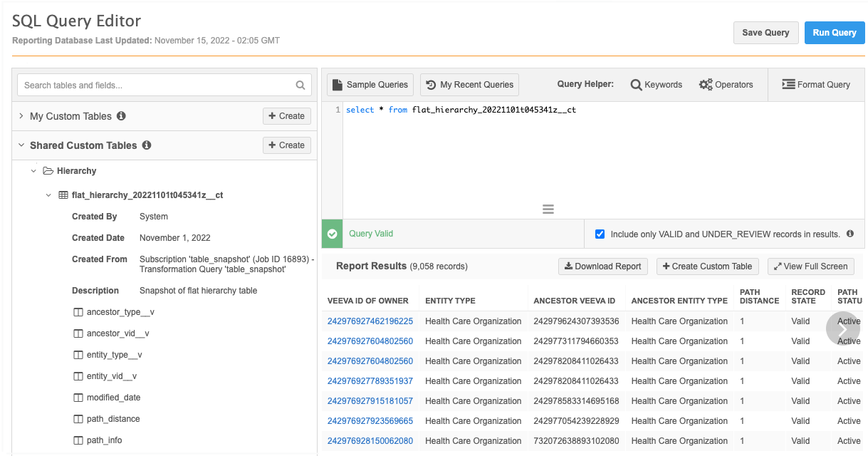
Task: Select the path_distance field in tree
Action: pos(113,419)
